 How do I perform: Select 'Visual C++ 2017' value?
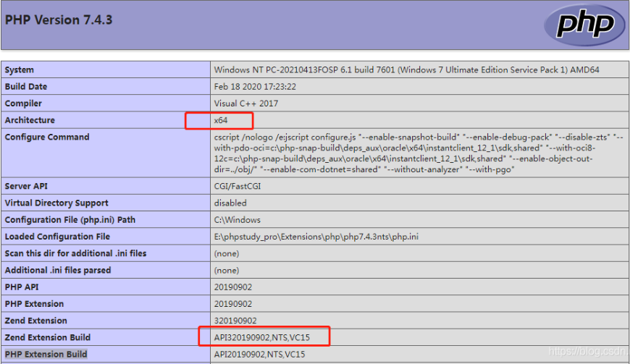click(x=246, y=103)
